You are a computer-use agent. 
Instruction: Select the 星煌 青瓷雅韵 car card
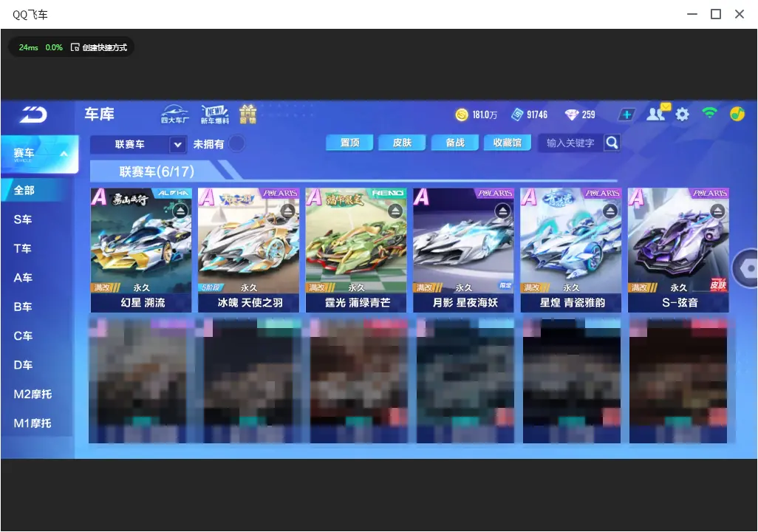point(571,250)
